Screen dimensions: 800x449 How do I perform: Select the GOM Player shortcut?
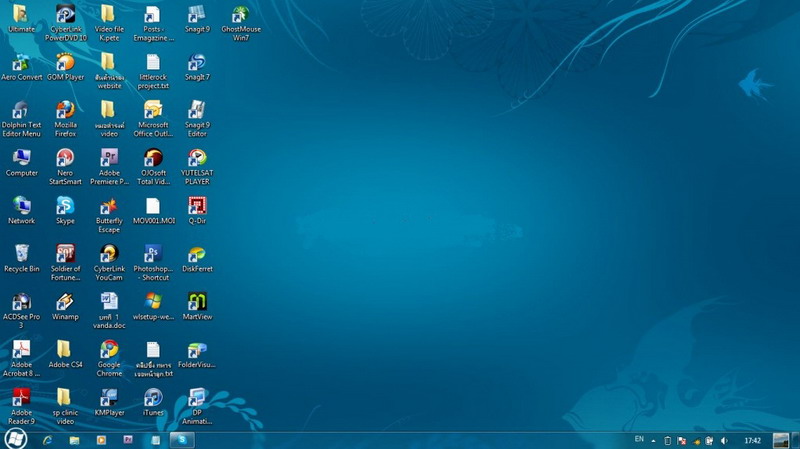coord(65,67)
